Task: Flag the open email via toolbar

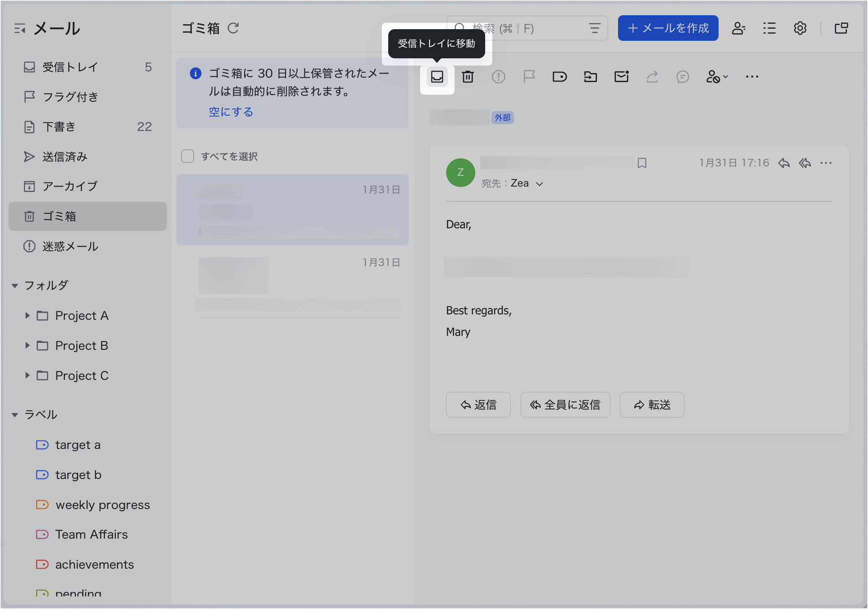Action: coord(529,77)
